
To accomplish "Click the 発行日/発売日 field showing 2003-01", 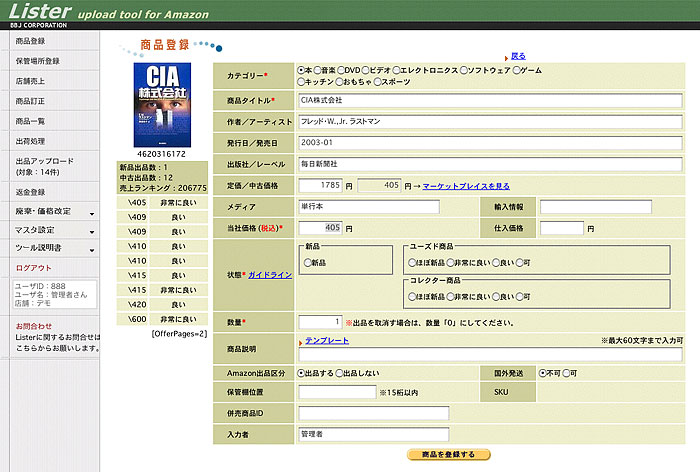I will click(x=490, y=143).
